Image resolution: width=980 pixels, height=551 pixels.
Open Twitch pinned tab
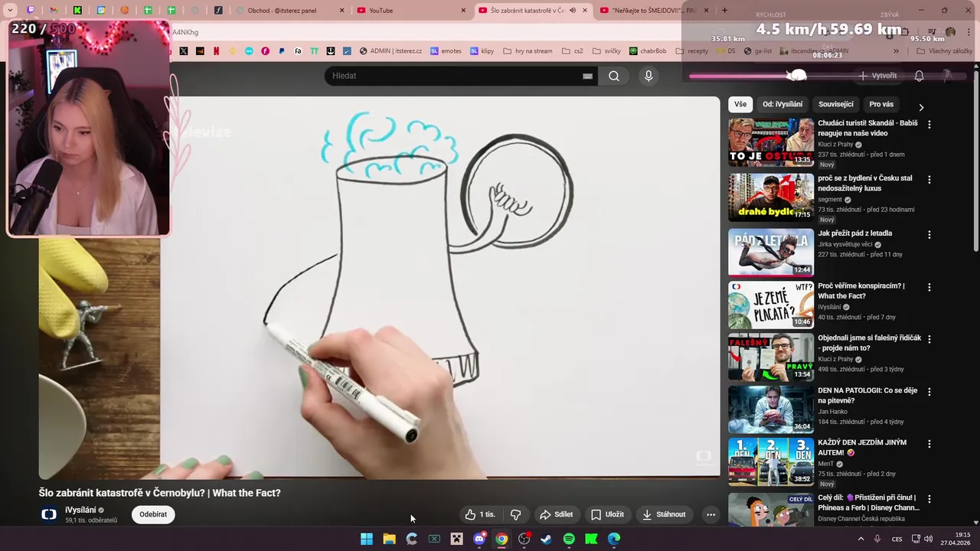31,11
